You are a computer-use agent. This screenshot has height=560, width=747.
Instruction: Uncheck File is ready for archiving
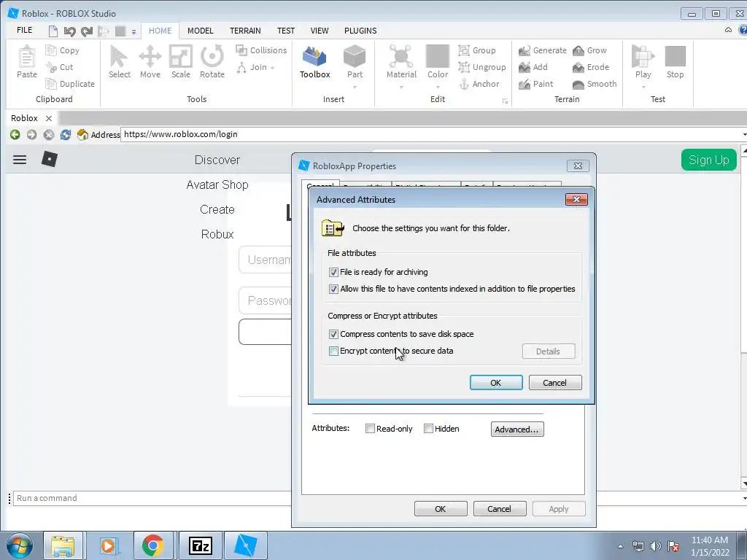tap(333, 273)
